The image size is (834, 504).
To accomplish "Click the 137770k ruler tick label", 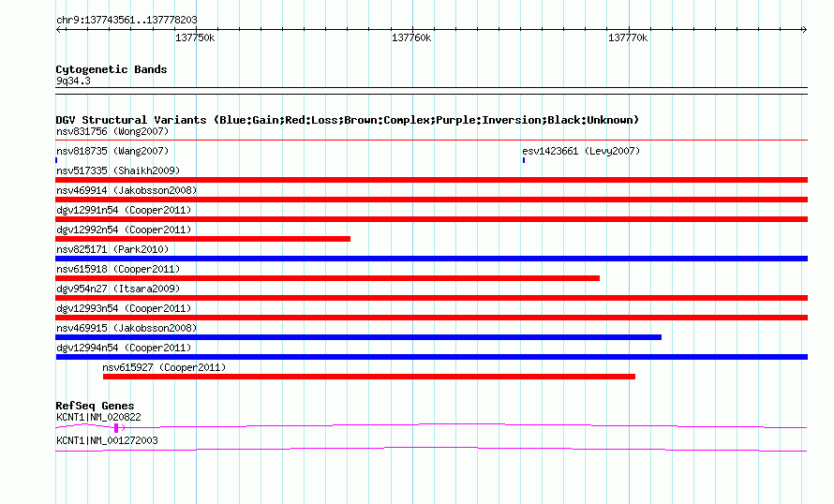I will coord(628,37).
